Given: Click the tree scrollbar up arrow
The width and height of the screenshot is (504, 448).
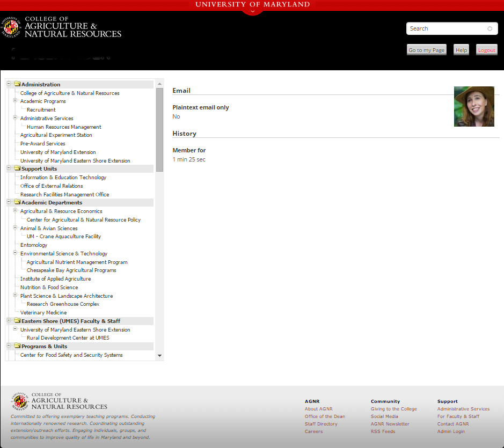Looking at the screenshot, I should pos(159,84).
